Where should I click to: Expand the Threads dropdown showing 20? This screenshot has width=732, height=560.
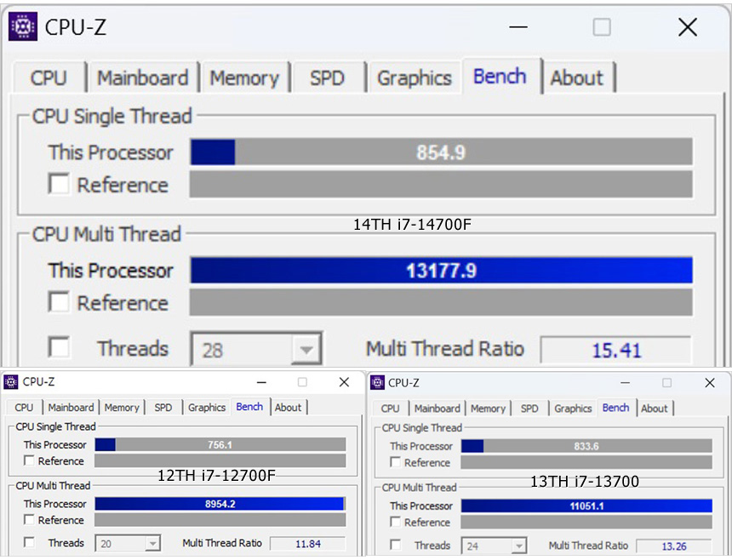click(x=152, y=543)
